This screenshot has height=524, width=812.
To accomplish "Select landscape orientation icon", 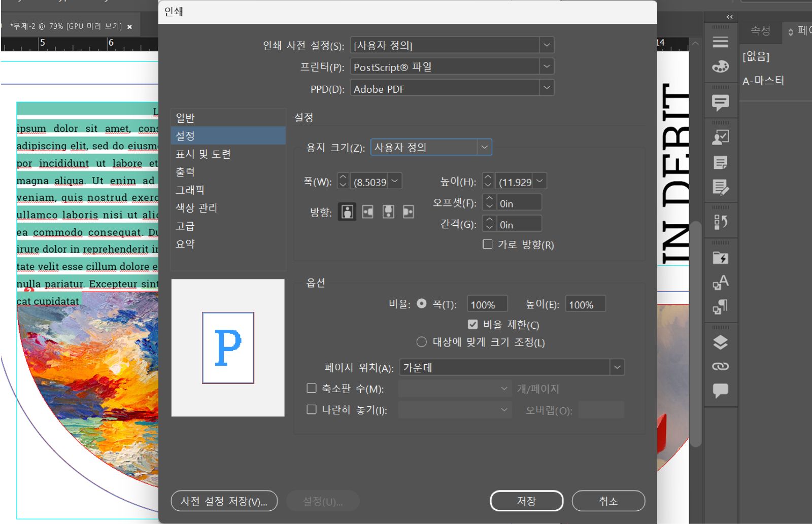I will click(x=368, y=212).
